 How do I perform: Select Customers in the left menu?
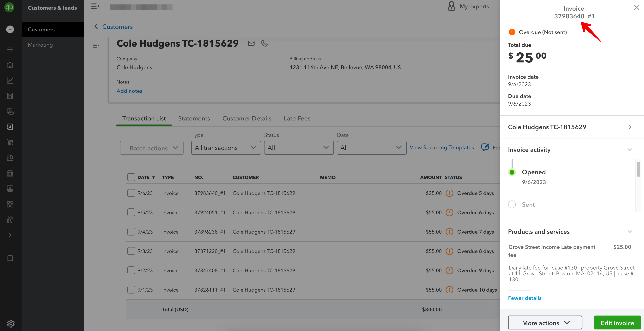52,29
